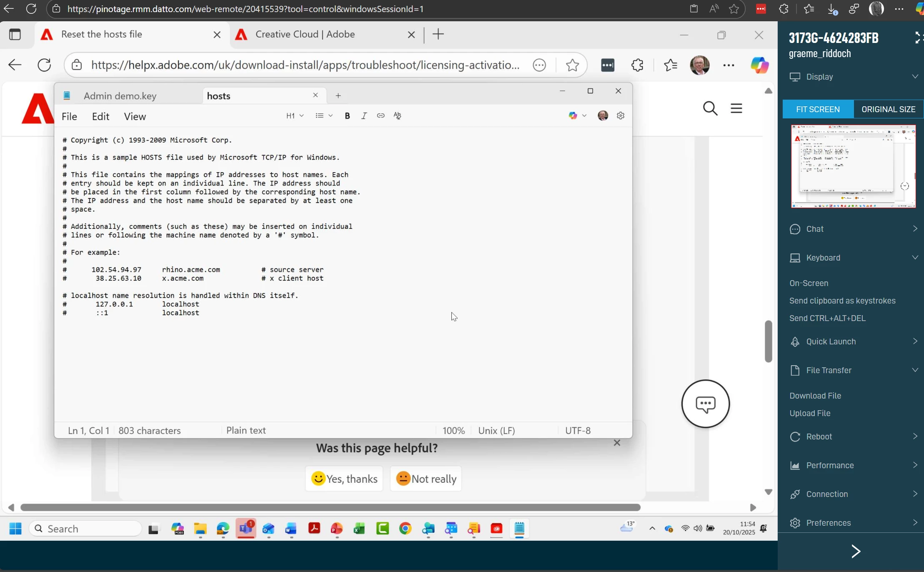Viewport: 924px width, 572px height.
Task: Click the Adobe chat bubble icon
Action: (x=705, y=404)
